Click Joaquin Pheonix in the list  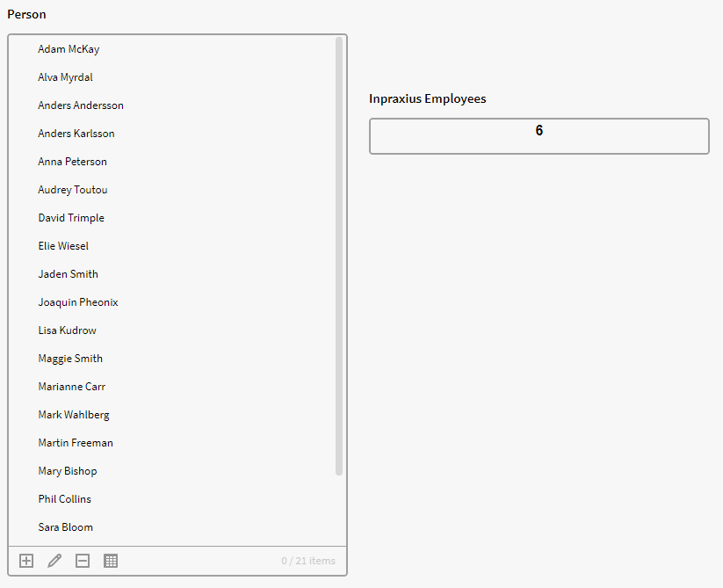(x=78, y=302)
